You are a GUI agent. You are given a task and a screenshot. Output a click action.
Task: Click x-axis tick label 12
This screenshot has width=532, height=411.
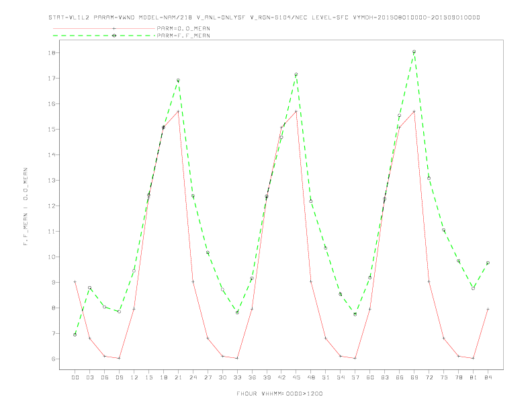(x=134, y=377)
